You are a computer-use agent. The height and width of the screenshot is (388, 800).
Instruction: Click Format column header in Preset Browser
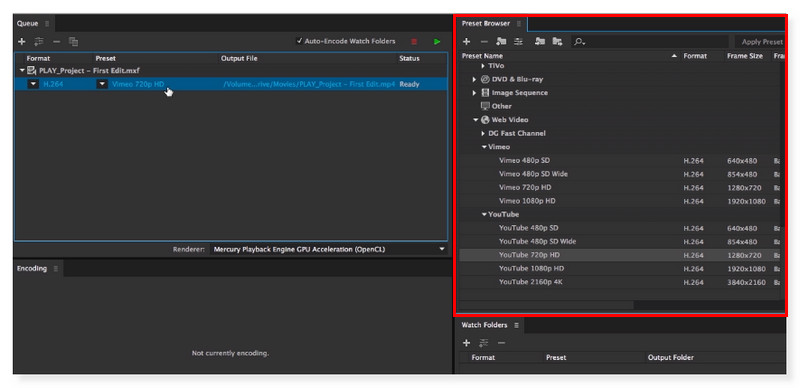click(695, 56)
